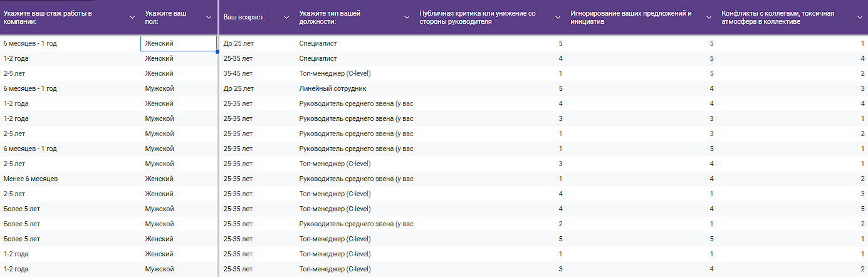Viewport: 868px width, 277px height.
Task: Open filter arrow on gender column header
Action: (x=209, y=18)
